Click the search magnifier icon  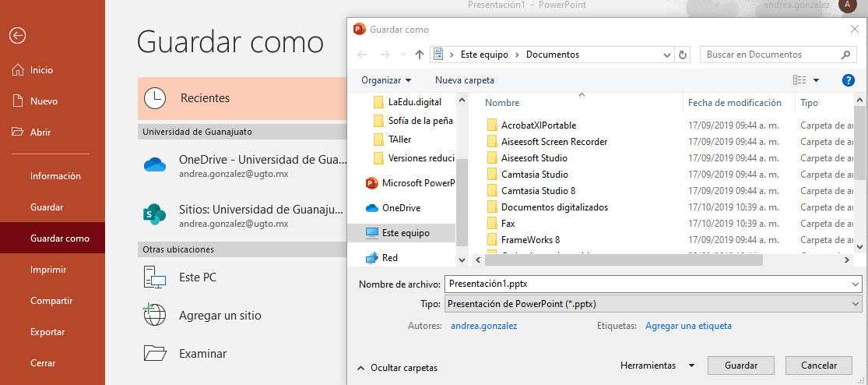click(x=845, y=55)
